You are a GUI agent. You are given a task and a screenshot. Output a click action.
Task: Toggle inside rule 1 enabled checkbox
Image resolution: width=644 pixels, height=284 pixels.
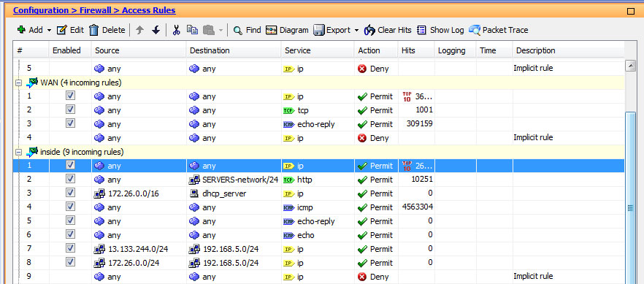coord(70,165)
